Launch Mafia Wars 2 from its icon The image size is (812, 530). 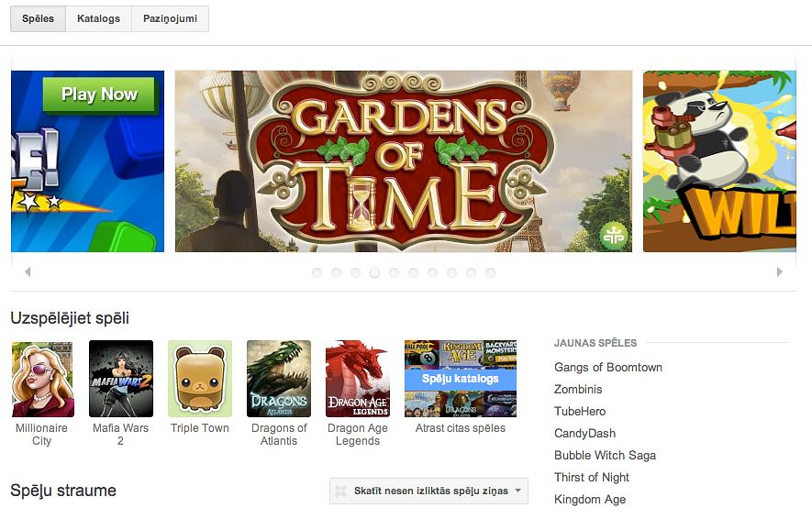point(121,379)
